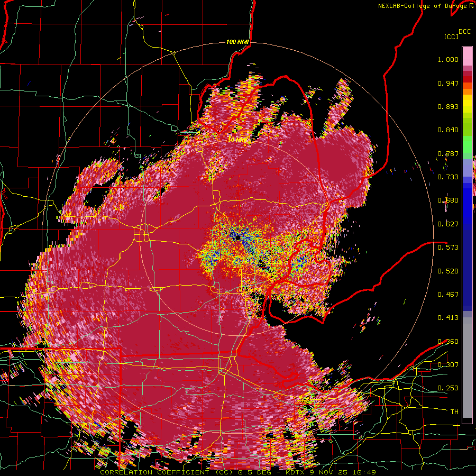The height and width of the screenshot is (476, 476).
Task: Pick the gray segment of the color bar
Action: coord(467,368)
